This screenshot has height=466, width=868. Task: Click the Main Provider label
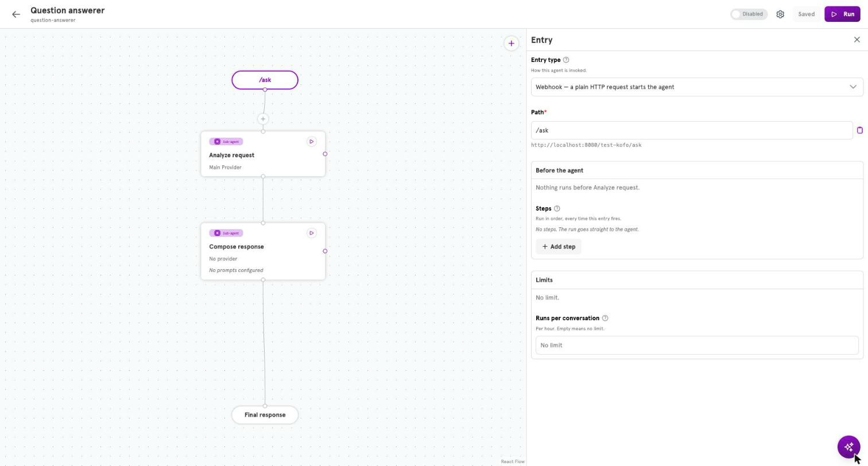point(225,168)
